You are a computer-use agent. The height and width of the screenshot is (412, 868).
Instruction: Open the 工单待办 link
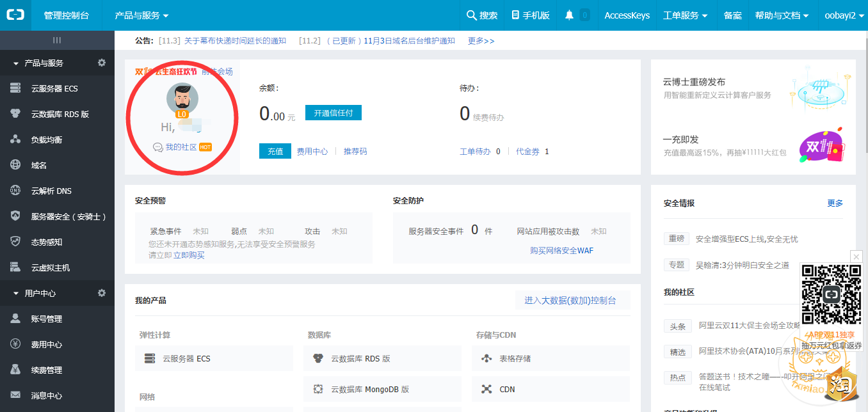coord(476,152)
